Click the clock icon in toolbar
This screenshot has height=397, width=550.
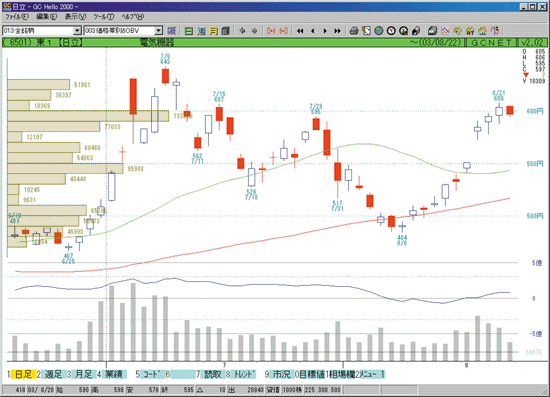pos(391,31)
